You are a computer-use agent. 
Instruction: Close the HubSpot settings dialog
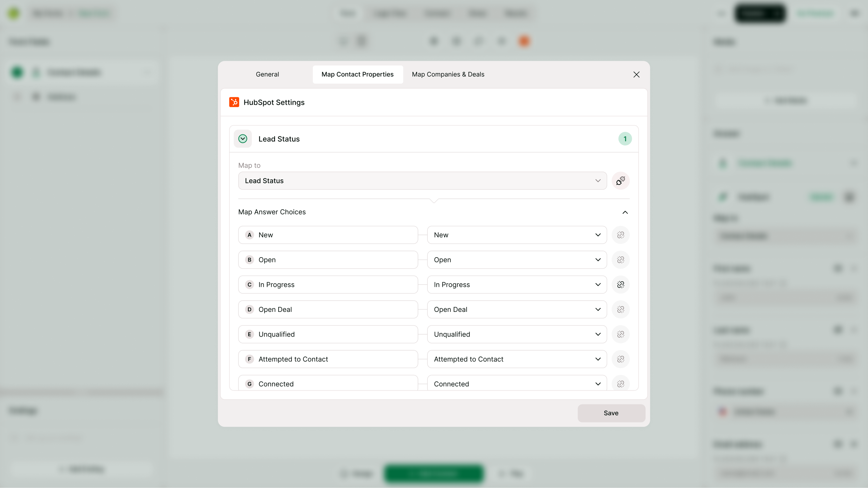636,75
